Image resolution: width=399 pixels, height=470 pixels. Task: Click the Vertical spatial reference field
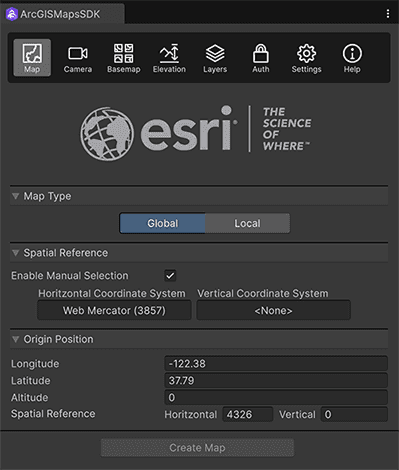tap(354, 414)
